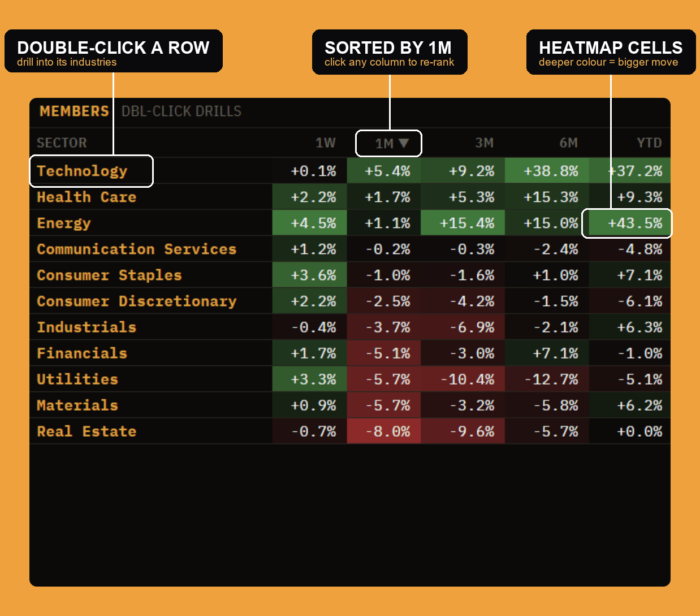
Task: Sort the table by the YTD column
Action: 649,143
